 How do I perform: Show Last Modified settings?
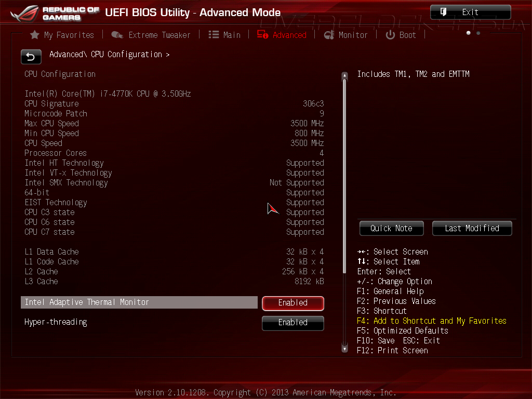(x=472, y=229)
